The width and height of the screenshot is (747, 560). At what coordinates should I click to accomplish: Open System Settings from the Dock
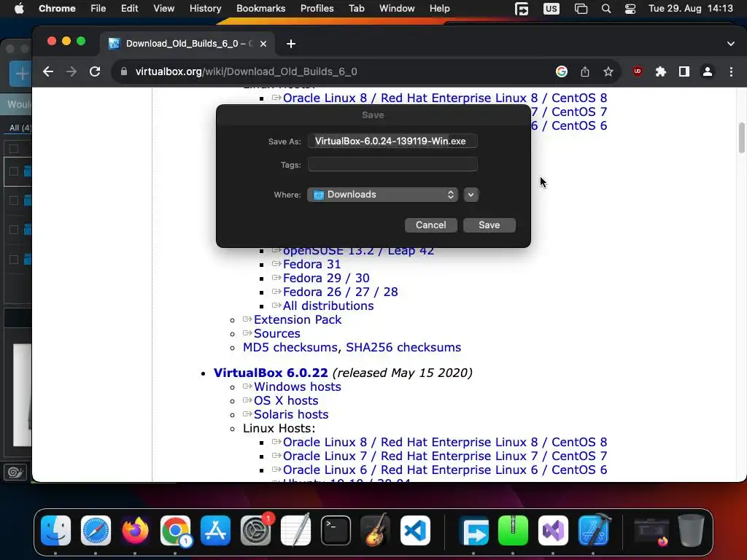click(256, 531)
